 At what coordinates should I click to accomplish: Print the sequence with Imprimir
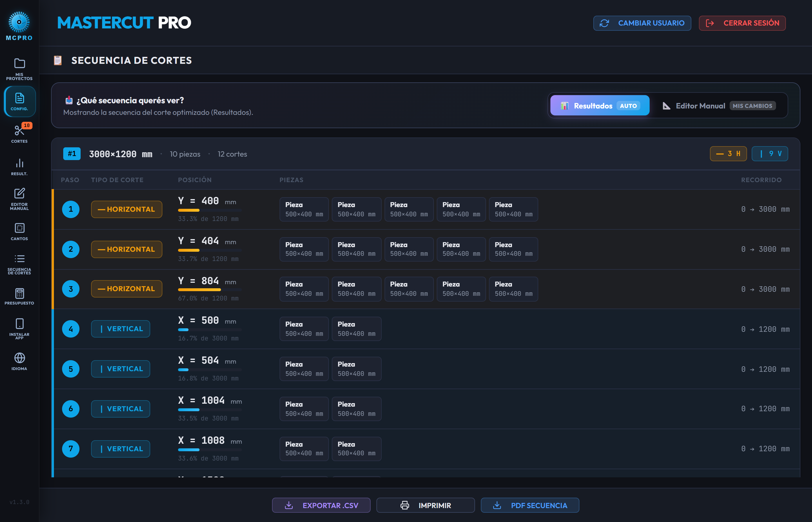425,505
